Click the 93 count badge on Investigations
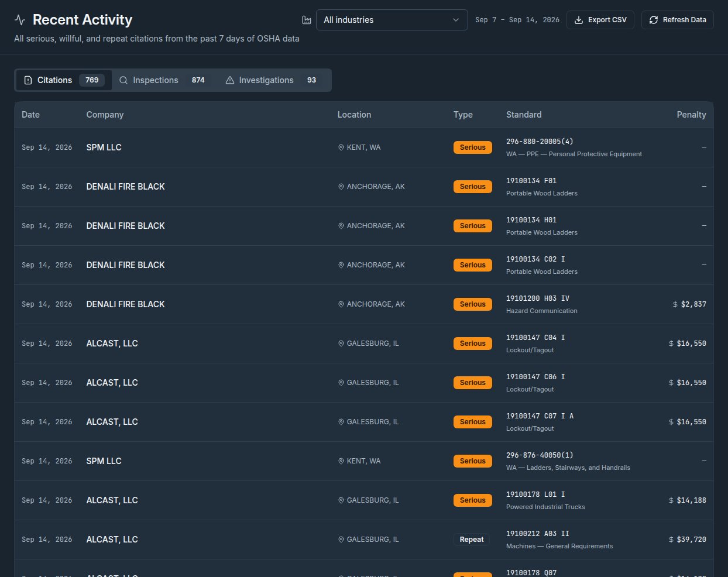Viewport: 728px width, 577px height. [x=311, y=80]
